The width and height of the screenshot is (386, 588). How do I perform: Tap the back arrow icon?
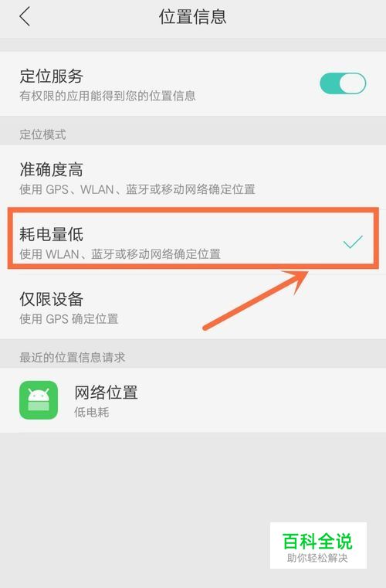click(x=25, y=17)
